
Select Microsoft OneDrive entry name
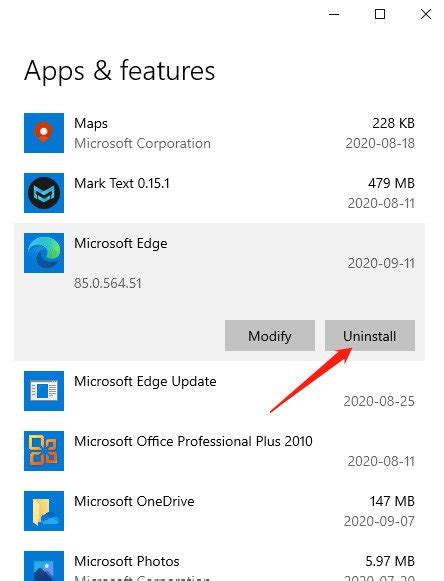134,501
